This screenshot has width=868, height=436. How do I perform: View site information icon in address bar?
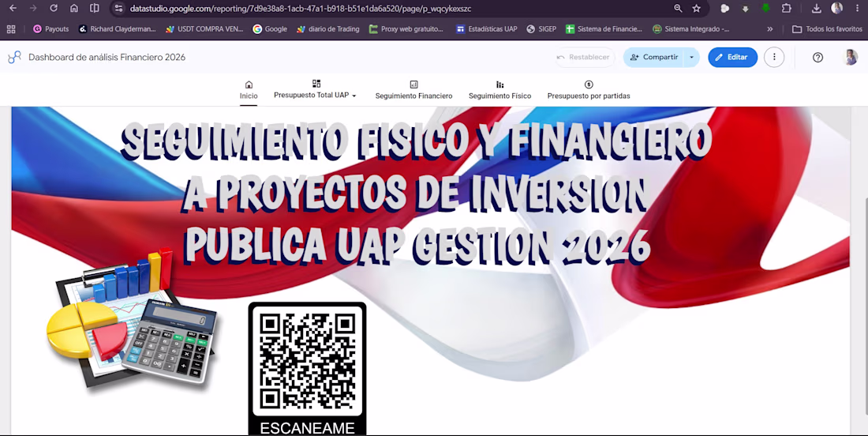[118, 9]
